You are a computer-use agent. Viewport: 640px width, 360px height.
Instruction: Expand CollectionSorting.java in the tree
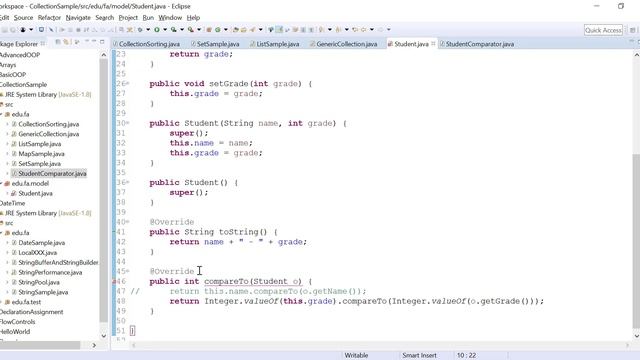(7, 124)
